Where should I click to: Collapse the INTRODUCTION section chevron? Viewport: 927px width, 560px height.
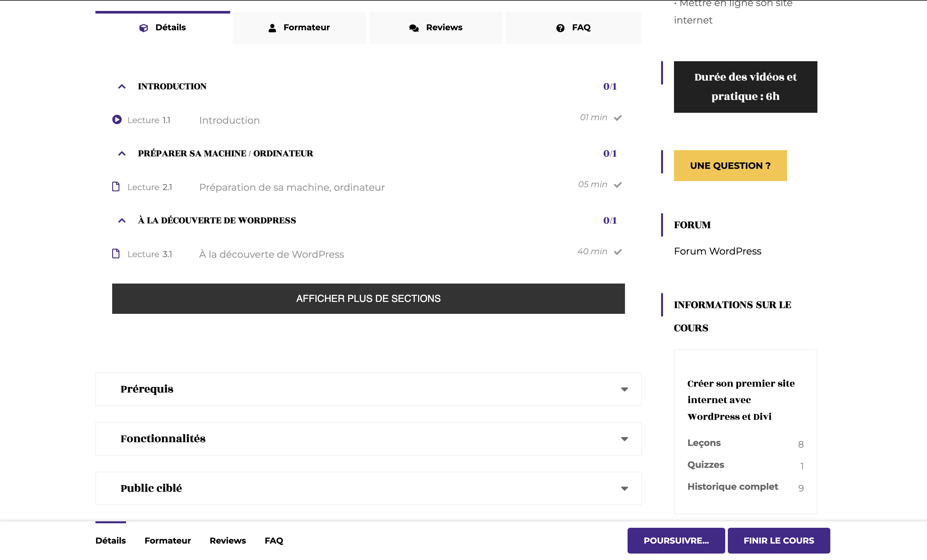coord(122,86)
